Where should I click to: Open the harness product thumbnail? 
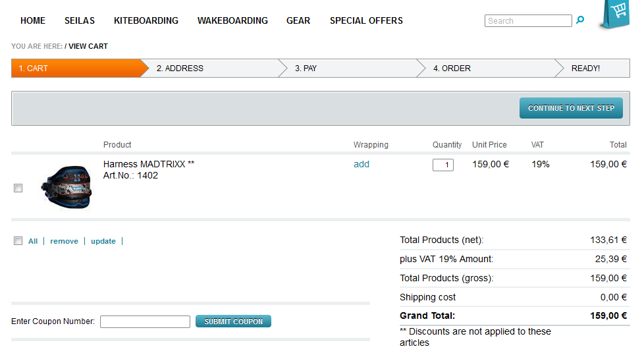67,186
